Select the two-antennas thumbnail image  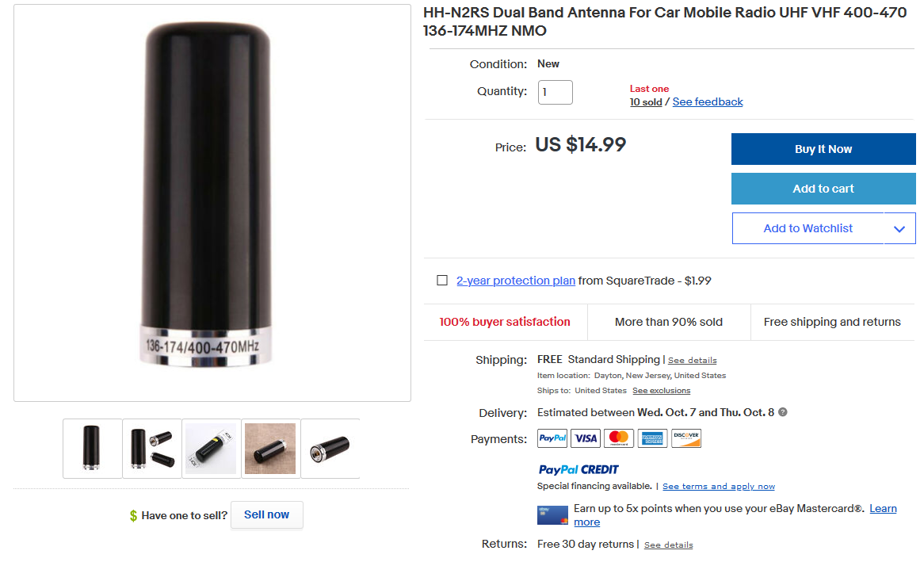coord(151,449)
